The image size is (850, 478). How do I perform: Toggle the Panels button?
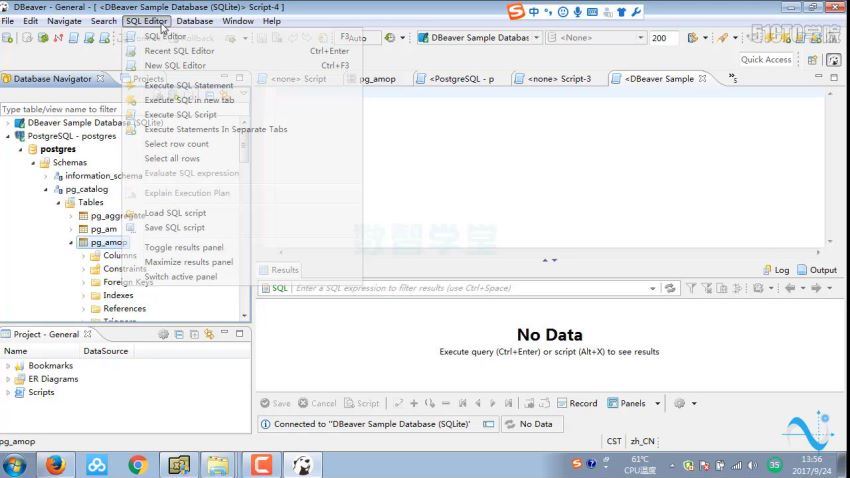point(627,403)
